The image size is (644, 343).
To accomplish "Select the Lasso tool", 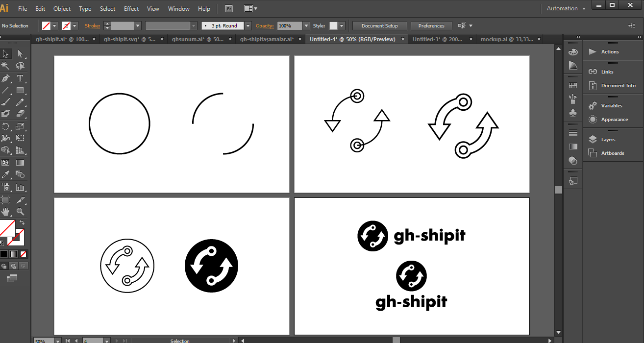I will [20, 66].
